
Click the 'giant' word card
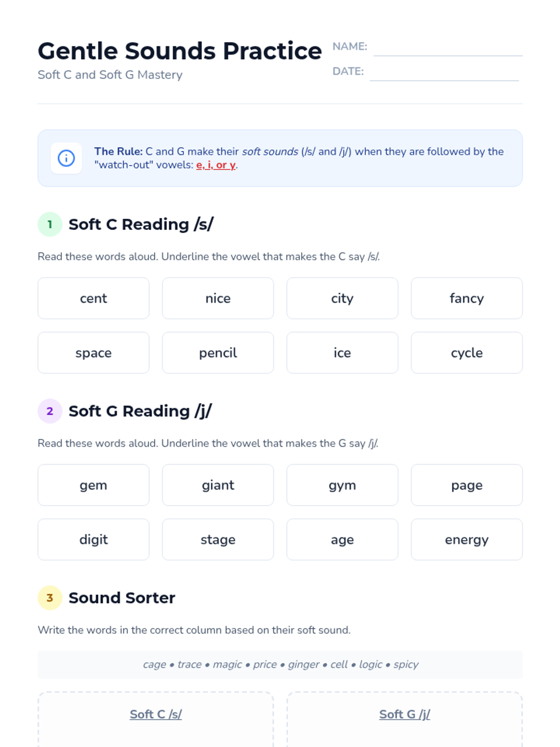(218, 485)
